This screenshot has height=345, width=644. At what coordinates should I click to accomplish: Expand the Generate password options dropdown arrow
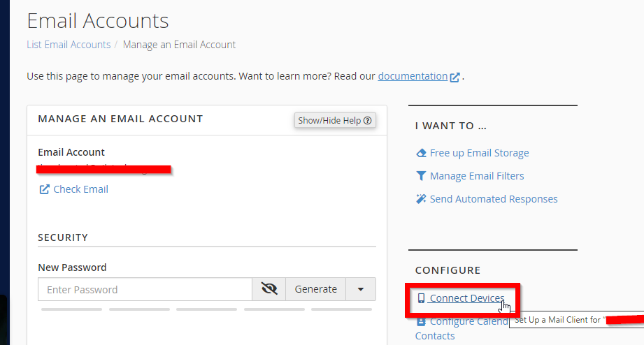pos(361,289)
